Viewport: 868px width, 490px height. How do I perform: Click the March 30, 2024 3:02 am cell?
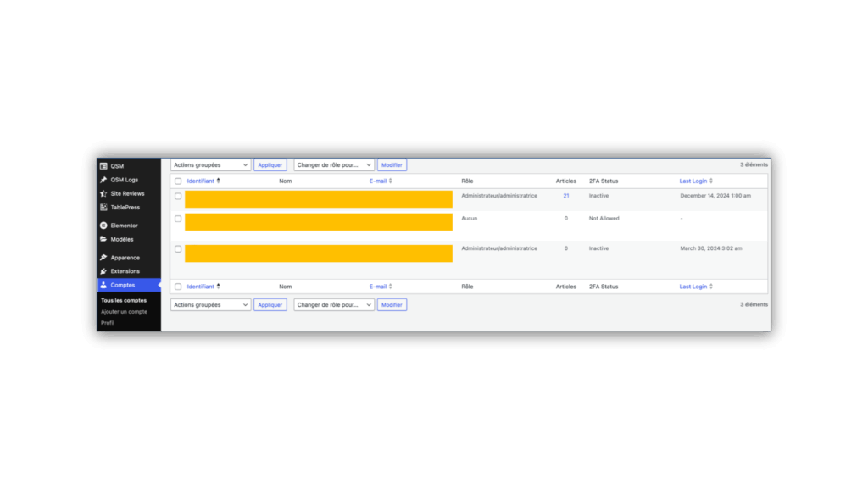711,248
